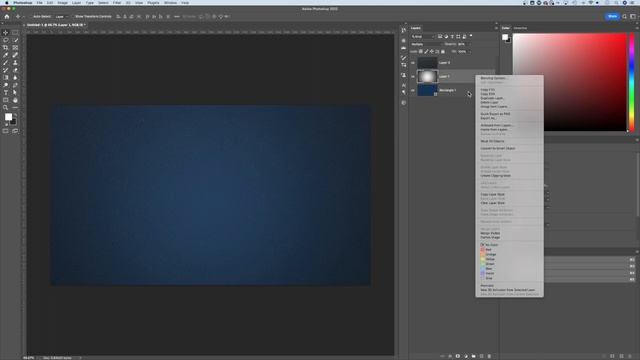Select the Lasso tool
The height and width of the screenshot is (360, 640).
click(x=6, y=40)
